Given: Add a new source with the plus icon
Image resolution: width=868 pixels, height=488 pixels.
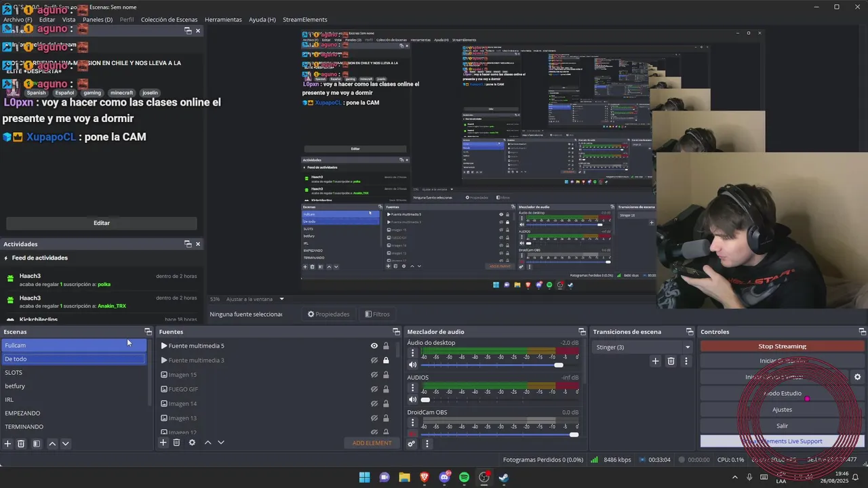Looking at the screenshot, I should (x=163, y=443).
